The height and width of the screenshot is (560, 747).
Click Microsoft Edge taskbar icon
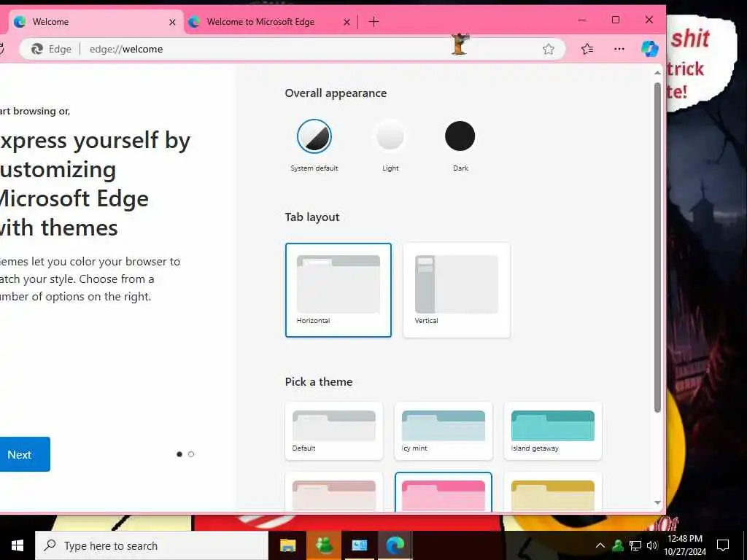pos(395,545)
